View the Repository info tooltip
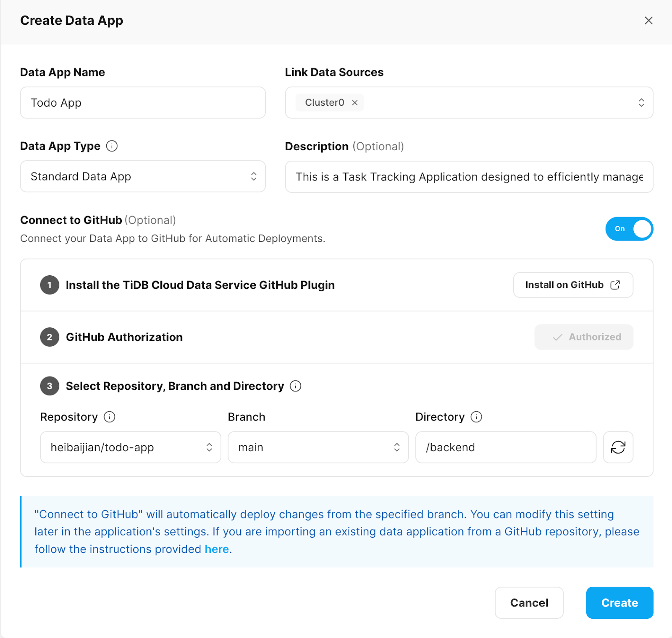This screenshot has width=672, height=638. [x=109, y=417]
